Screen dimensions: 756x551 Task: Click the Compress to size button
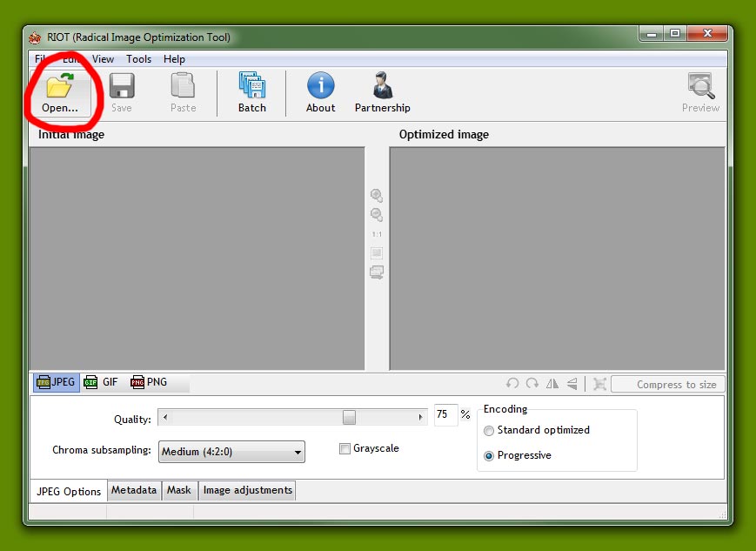tap(668, 385)
